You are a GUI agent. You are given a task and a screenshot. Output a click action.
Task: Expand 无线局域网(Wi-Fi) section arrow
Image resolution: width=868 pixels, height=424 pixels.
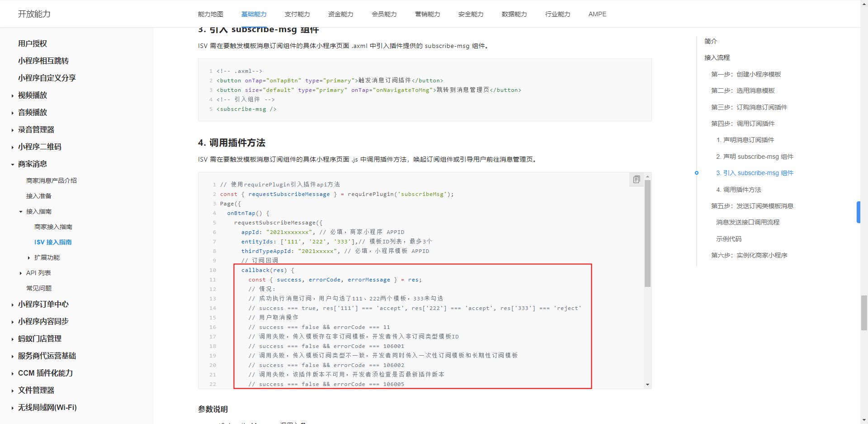pyautogui.click(x=12, y=408)
